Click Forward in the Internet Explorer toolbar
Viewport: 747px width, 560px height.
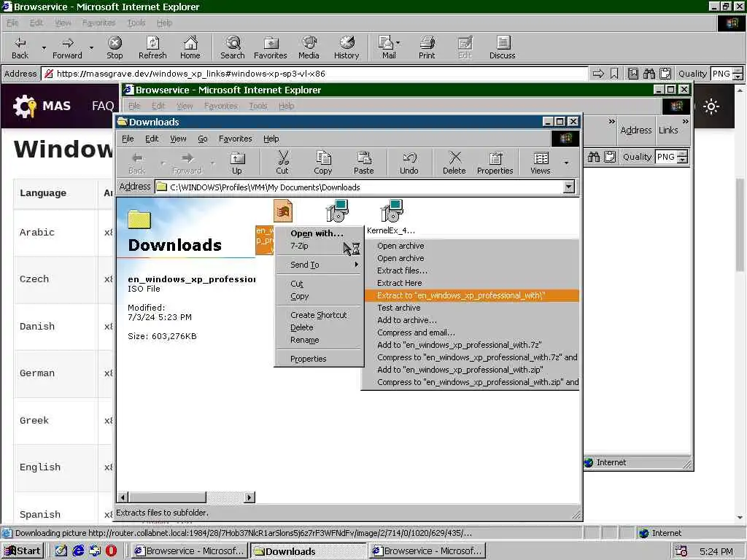pos(67,47)
